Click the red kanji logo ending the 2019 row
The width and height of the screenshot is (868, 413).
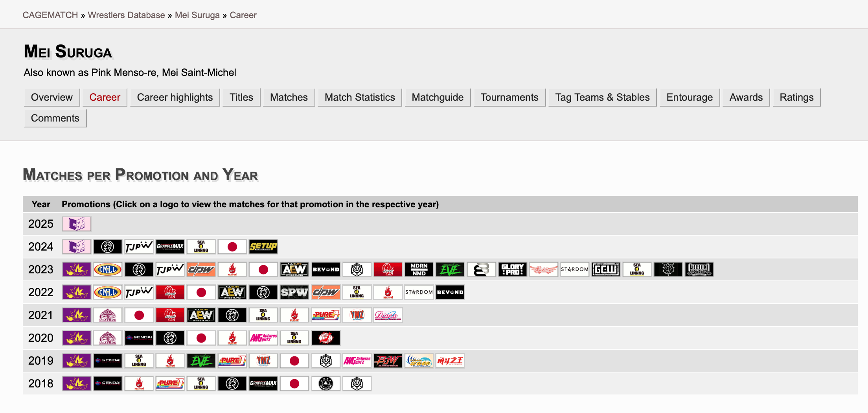[450, 361]
